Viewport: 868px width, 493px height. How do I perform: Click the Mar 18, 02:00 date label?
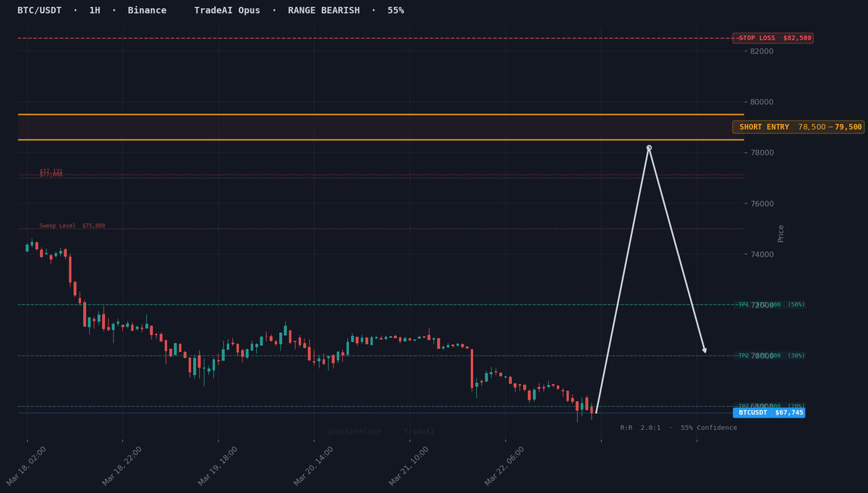(27, 466)
